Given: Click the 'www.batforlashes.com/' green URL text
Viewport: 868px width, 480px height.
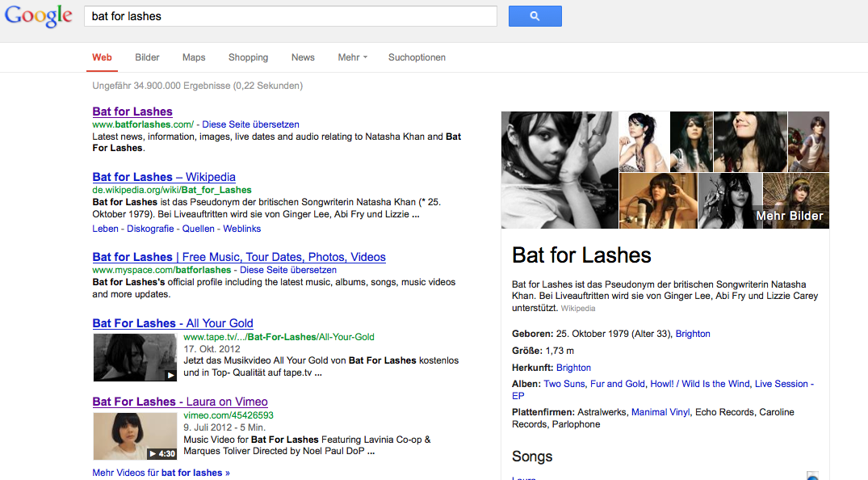Looking at the screenshot, I should click(x=143, y=124).
